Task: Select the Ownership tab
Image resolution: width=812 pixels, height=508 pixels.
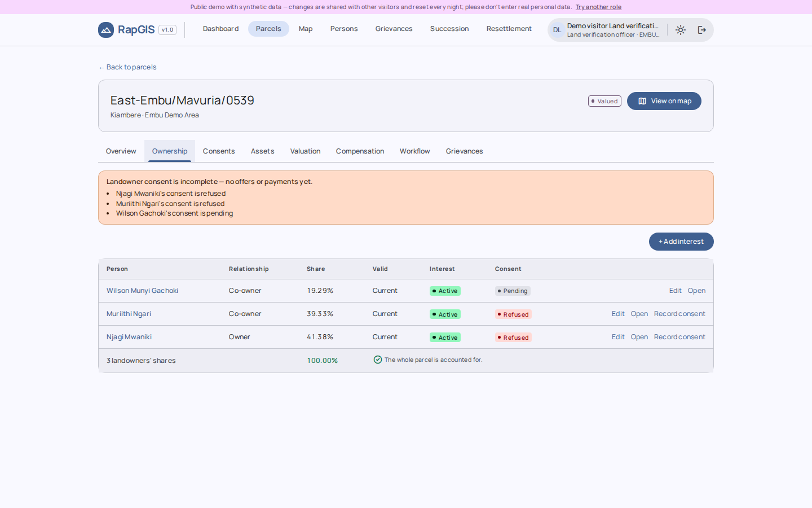Action: [170, 151]
